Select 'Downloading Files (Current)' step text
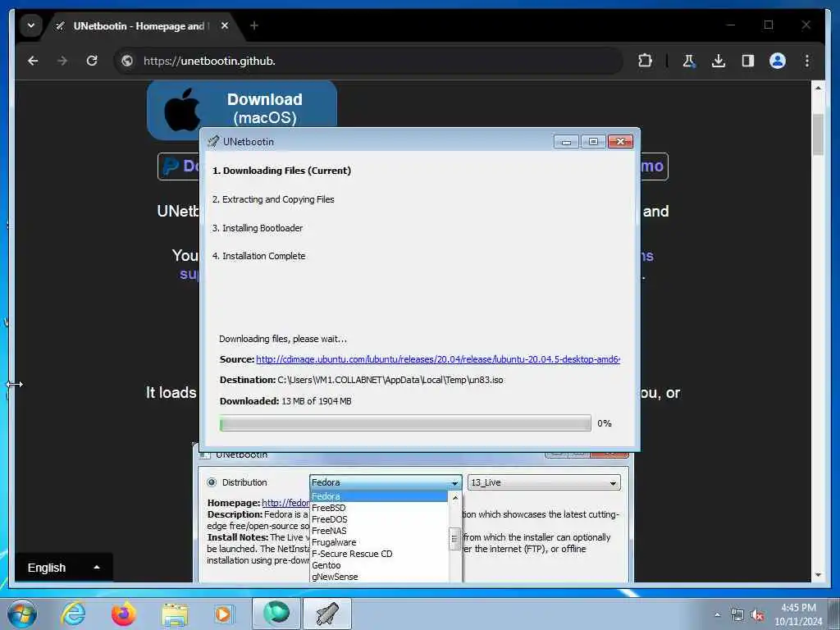The image size is (840, 630). tap(282, 171)
